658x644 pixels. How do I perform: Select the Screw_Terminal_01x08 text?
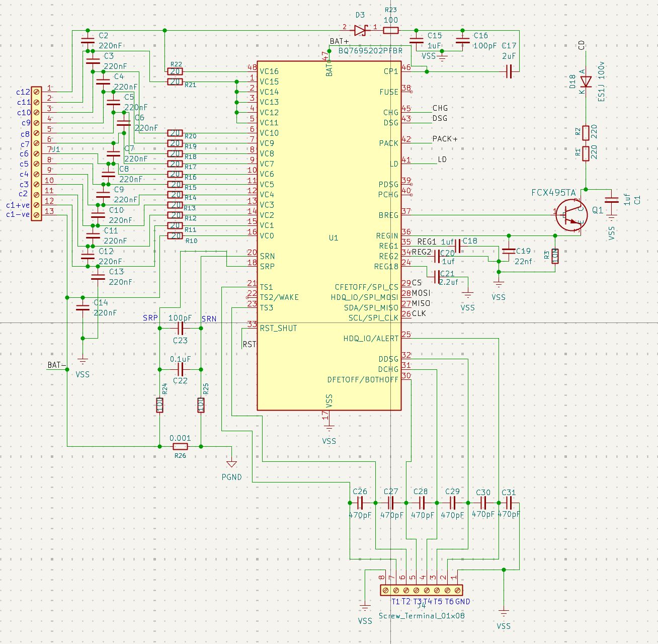(x=422, y=615)
